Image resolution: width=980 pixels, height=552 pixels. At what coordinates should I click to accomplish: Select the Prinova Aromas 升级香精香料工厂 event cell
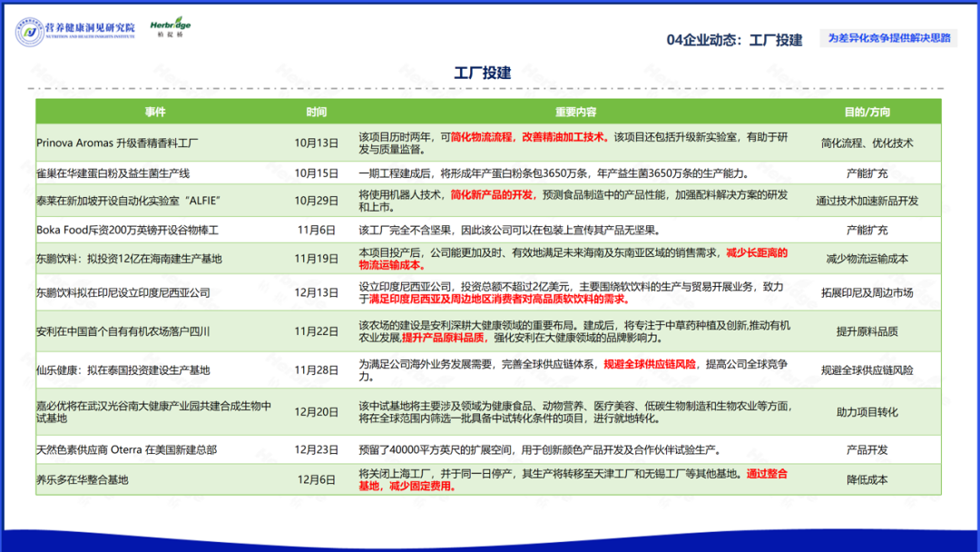(117, 143)
